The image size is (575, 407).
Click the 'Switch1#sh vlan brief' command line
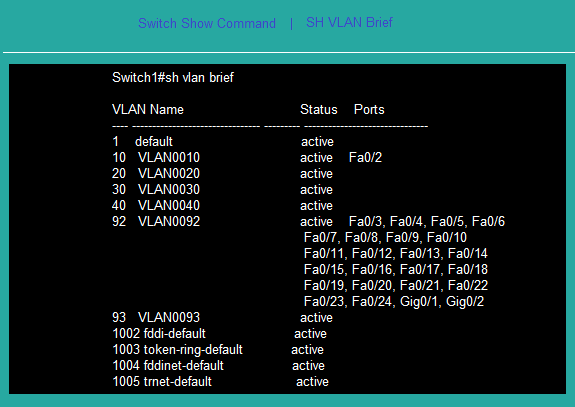pyautogui.click(x=173, y=77)
